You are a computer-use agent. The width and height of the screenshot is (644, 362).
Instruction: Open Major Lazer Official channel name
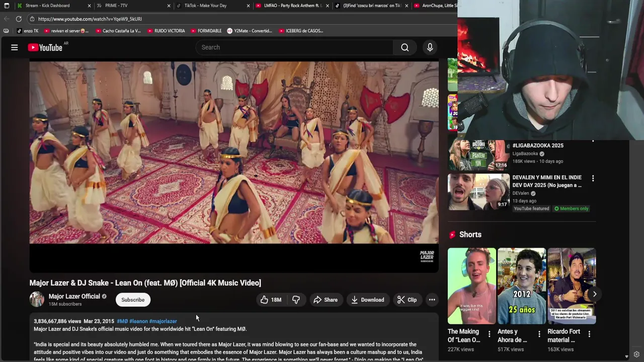click(74, 296)
